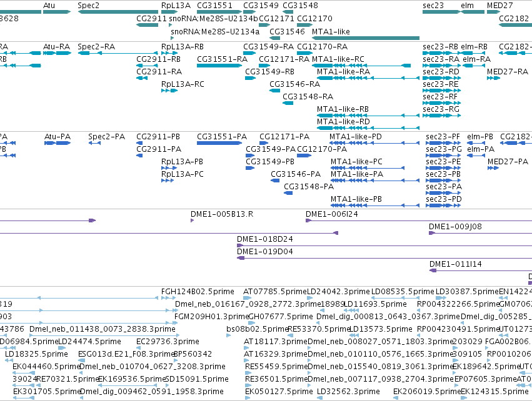The width and height of the screenshot is (532, 401).
Task: Select protein CG31549-PB
Action: 250,168
